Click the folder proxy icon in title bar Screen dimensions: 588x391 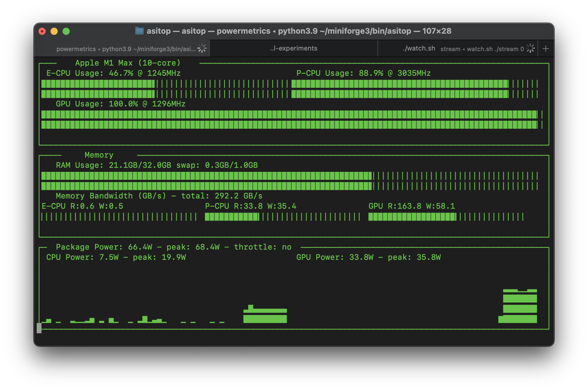pos(139,31)
